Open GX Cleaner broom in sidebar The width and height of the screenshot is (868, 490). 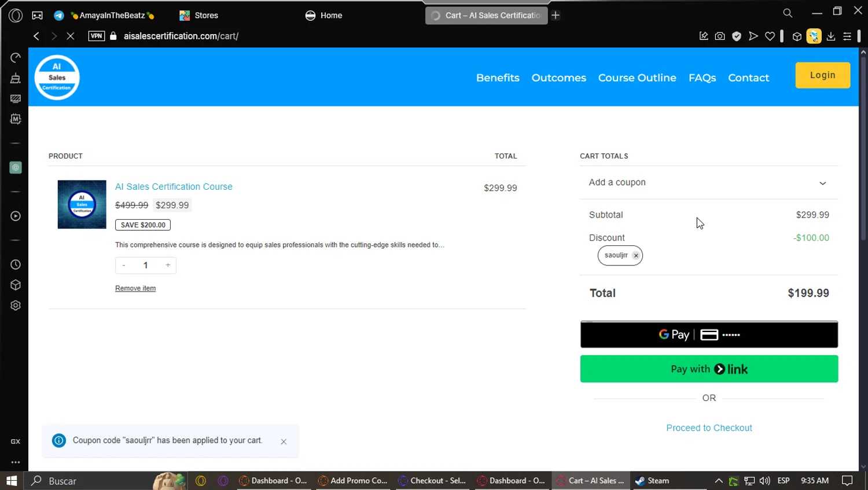16,78
